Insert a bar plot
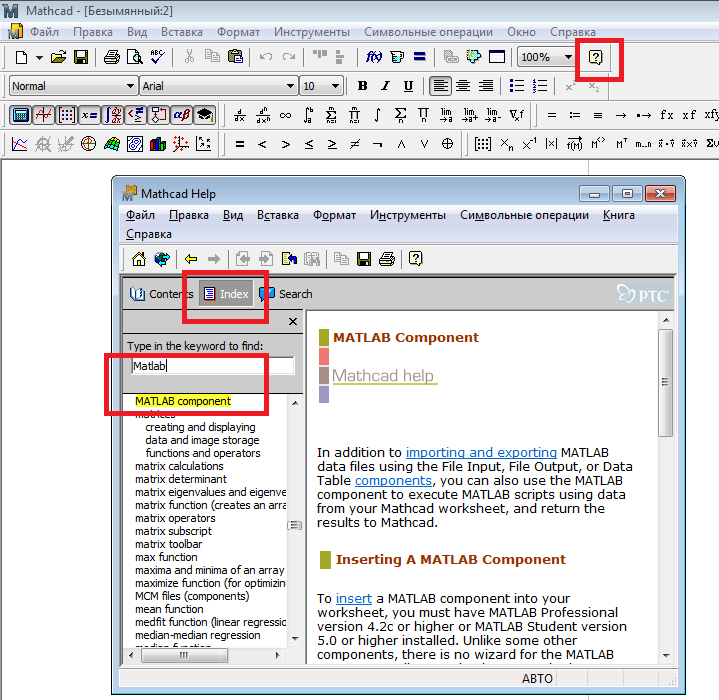The image size is (719, 700). coord(158,144)
